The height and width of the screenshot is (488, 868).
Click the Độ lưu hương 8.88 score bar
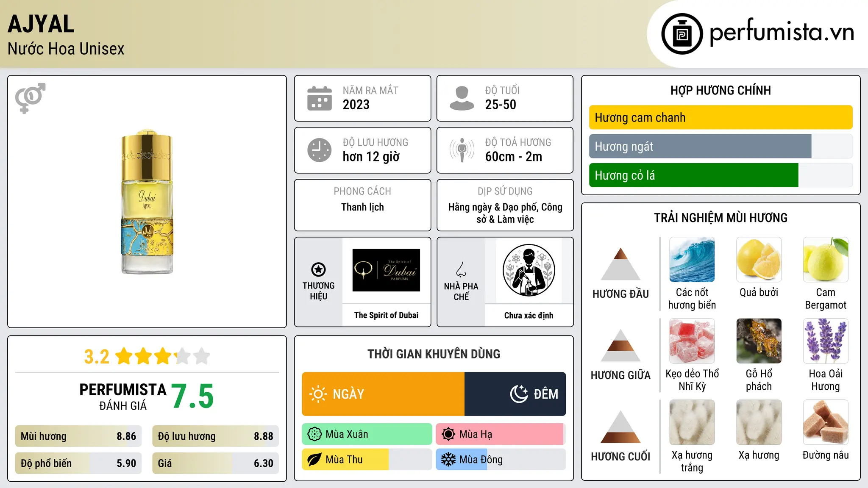point(216,436)
